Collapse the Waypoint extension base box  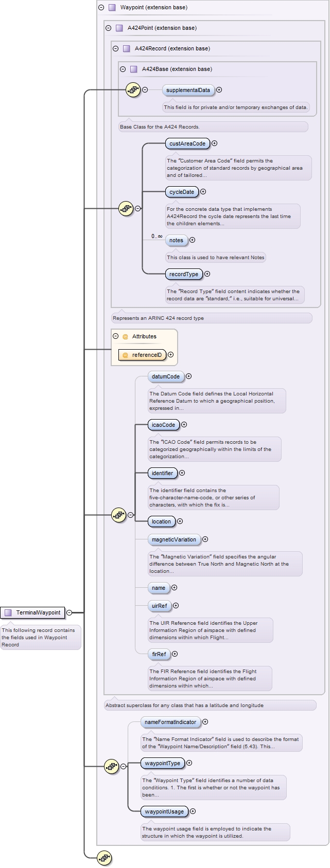coord(101,8)
